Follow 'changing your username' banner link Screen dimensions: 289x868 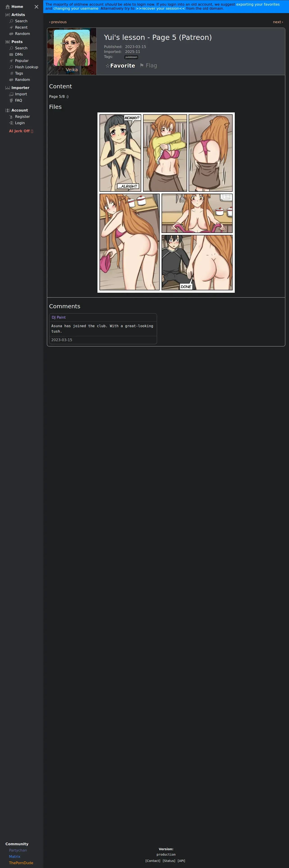(76, 8)
